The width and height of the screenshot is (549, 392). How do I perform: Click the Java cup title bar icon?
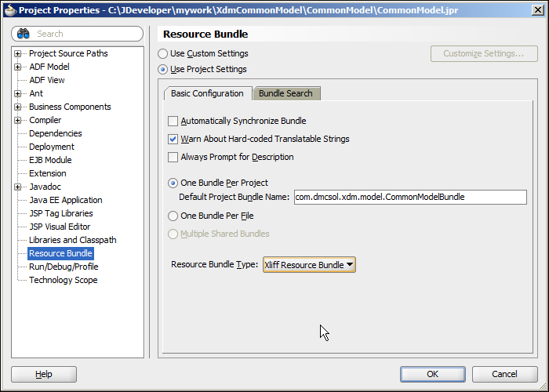[9, 10]
